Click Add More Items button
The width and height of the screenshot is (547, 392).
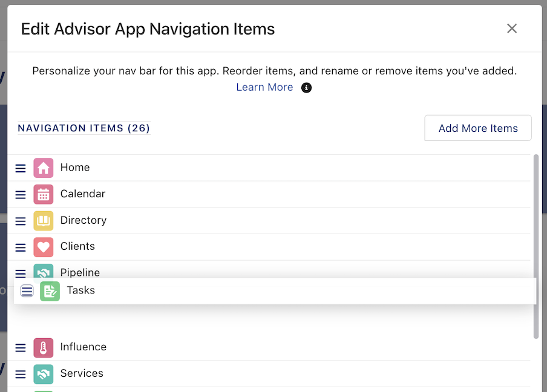pos(478,128)
